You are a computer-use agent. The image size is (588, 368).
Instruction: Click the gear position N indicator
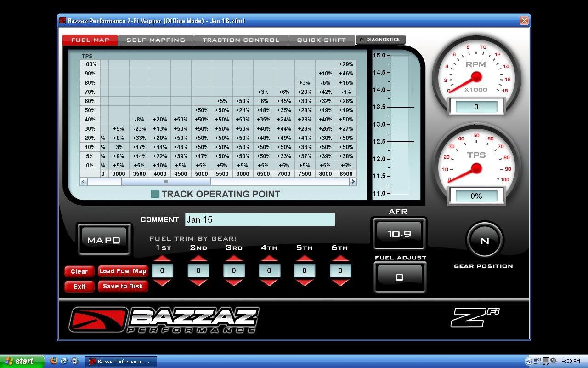[485, 240]
